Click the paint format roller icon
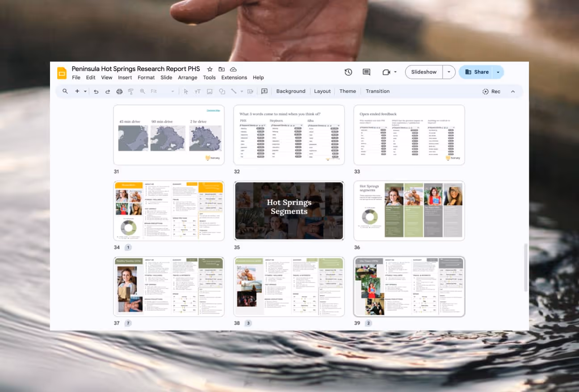This screenshot has height=392, width=579. point(131,91)
